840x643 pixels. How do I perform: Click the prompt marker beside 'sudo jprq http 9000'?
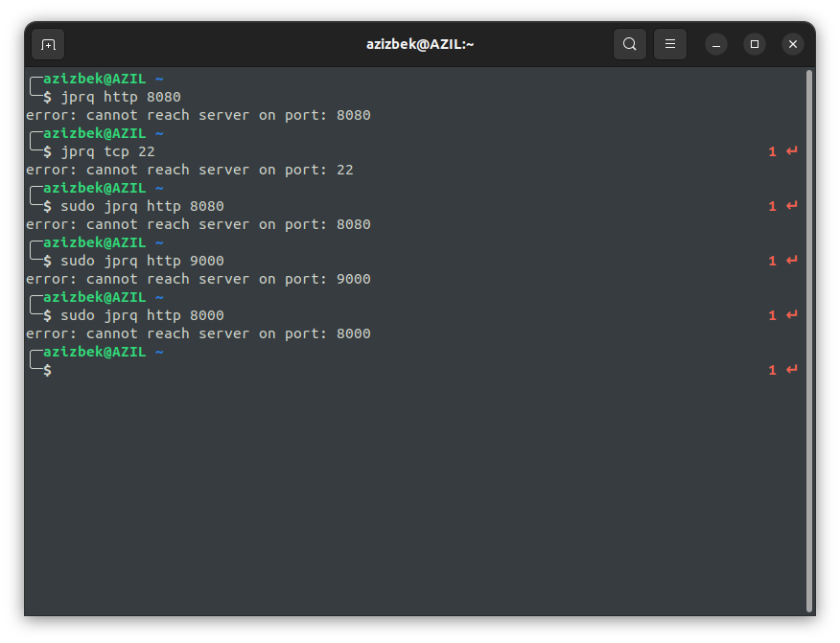point(38,251)
